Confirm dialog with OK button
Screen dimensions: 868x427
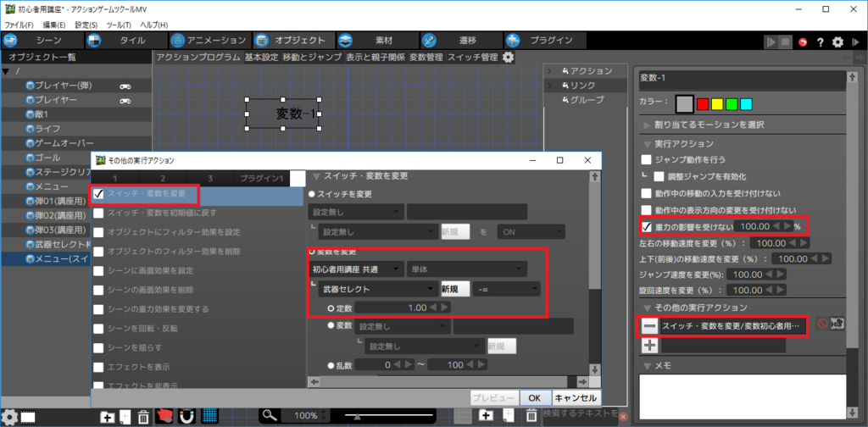click(x=534, y=397)
